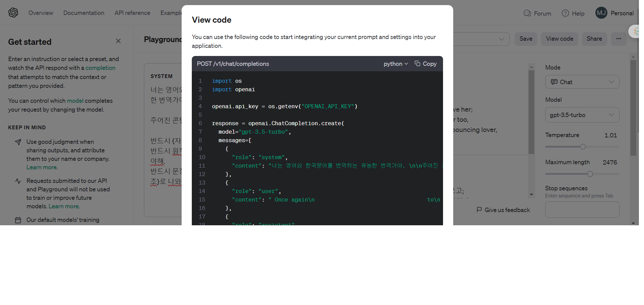Open the Examples nav item
The image size is (644, 305).
click(x=171, y=13)
